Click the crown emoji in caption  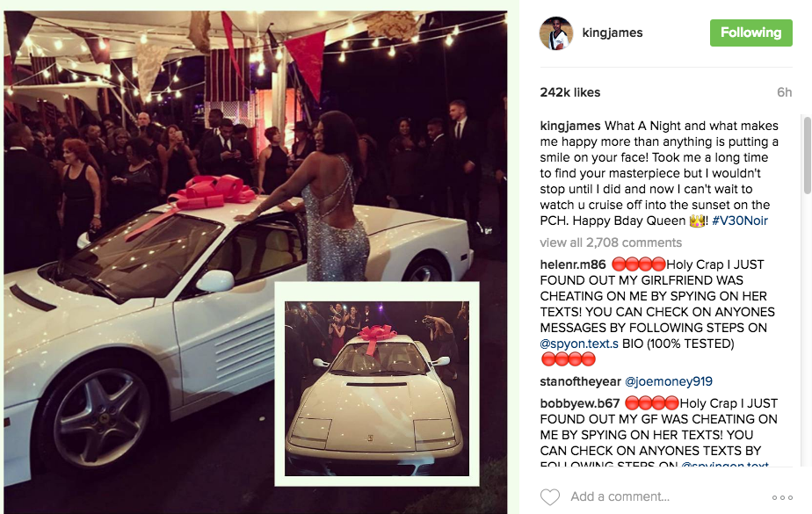(x=697, y=221)
